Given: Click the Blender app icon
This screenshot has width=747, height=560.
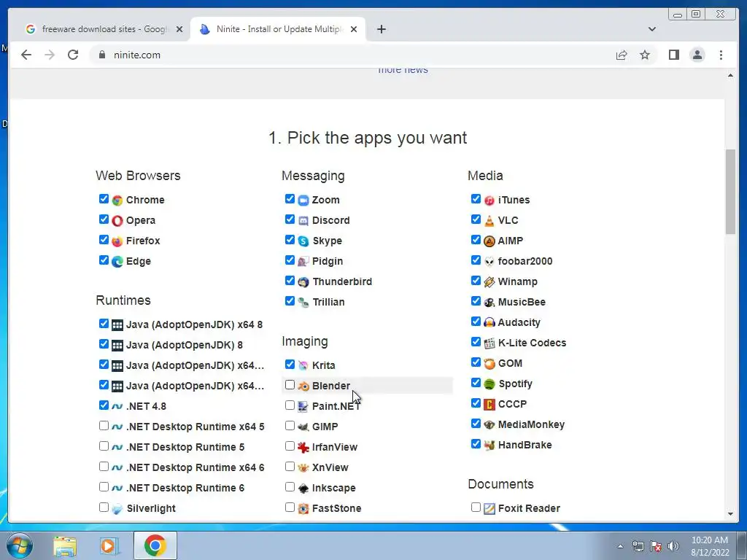Looking at the screenshot, I should [303, 386].
